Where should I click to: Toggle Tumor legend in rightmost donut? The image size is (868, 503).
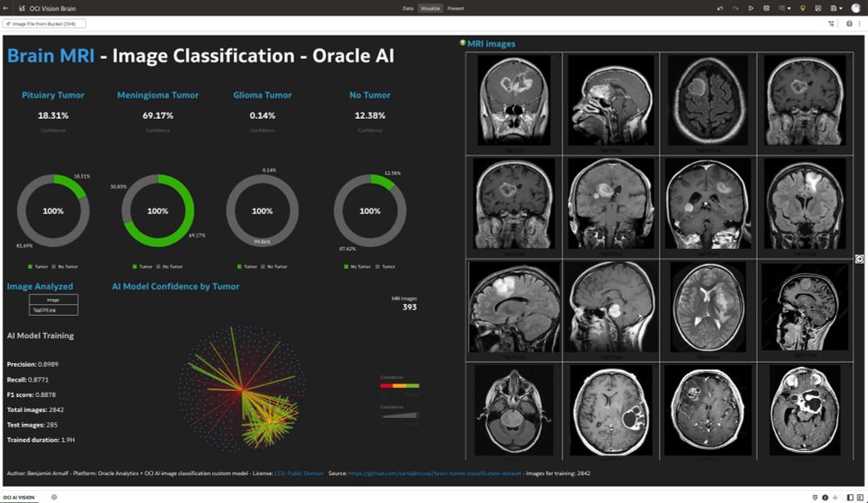pos(385,267)
